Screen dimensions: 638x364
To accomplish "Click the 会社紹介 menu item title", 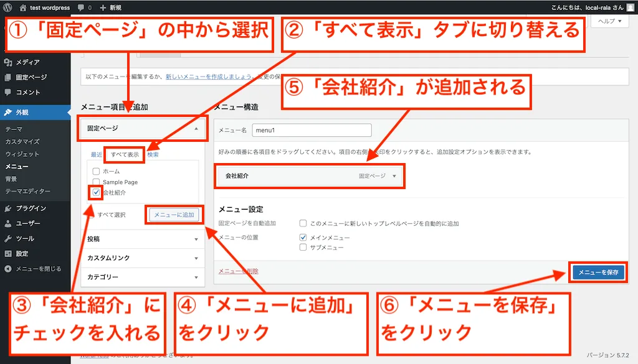I will click(x=237, y=176).
